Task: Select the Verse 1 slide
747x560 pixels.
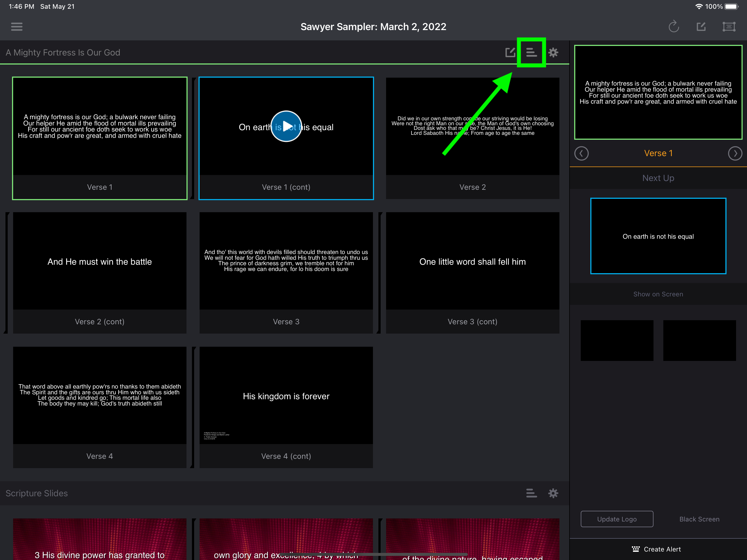Action: (100, 138)
